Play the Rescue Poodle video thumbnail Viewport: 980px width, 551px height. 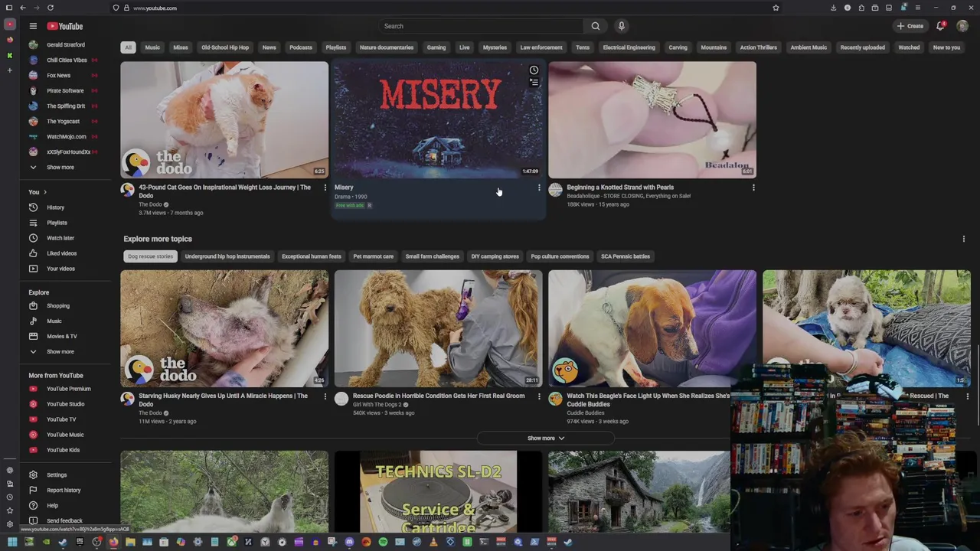pyautogui.click(x=438, y=328)
